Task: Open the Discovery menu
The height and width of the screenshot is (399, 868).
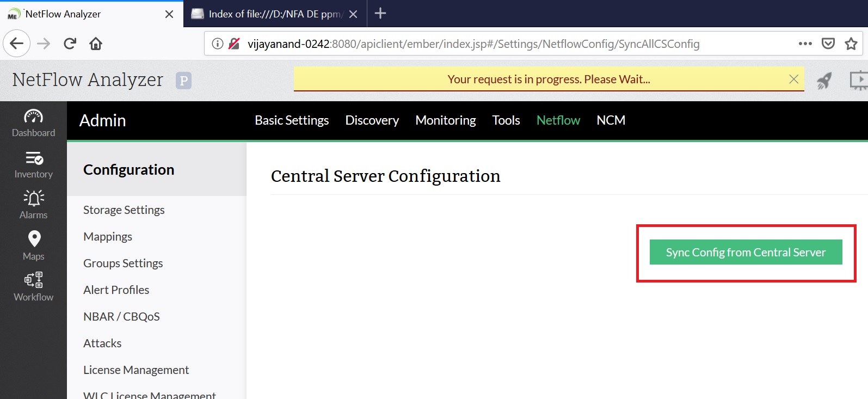Action: click(372, 120)
